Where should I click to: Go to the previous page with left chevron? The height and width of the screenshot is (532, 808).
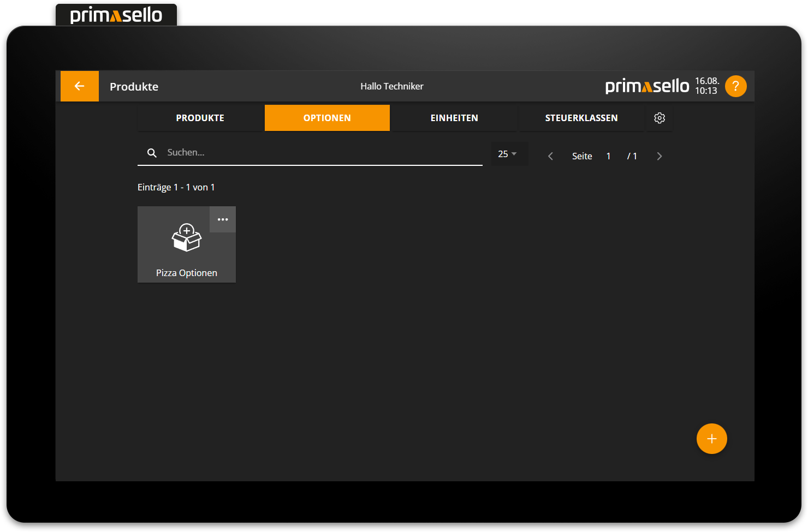(550, 156)
